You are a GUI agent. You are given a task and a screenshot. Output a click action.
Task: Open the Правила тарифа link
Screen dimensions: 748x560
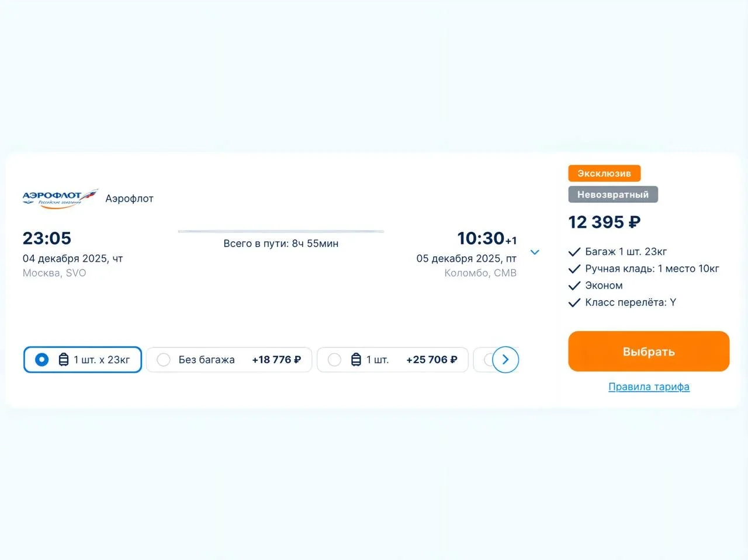click(x=649, y=387)
